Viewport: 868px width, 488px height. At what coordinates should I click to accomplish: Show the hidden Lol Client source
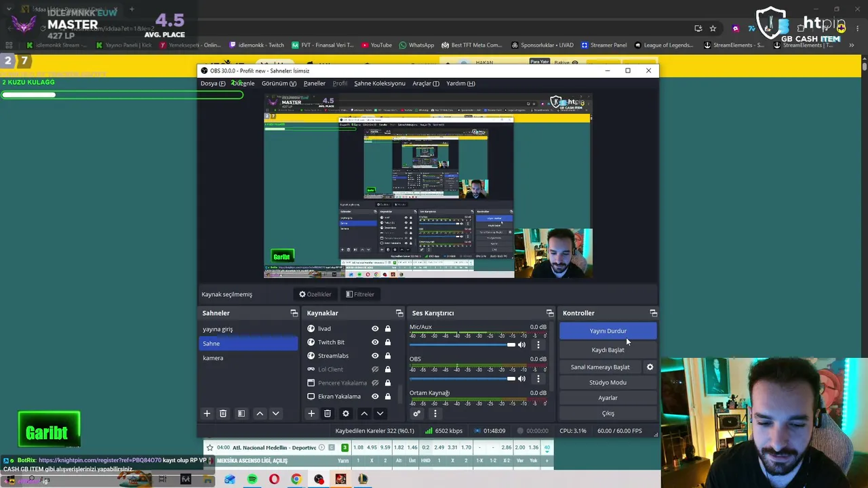pos(375,369)
